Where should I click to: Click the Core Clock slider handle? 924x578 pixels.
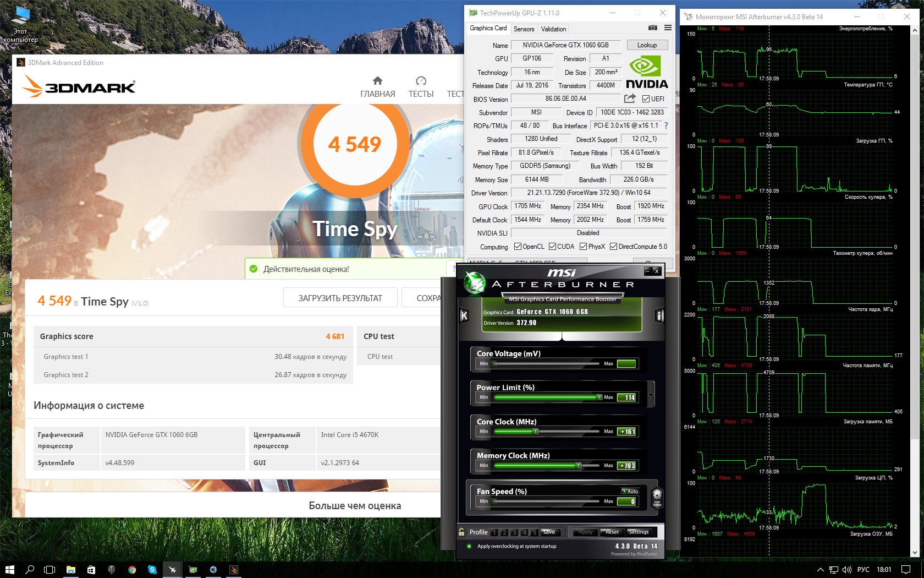point(536,432)
